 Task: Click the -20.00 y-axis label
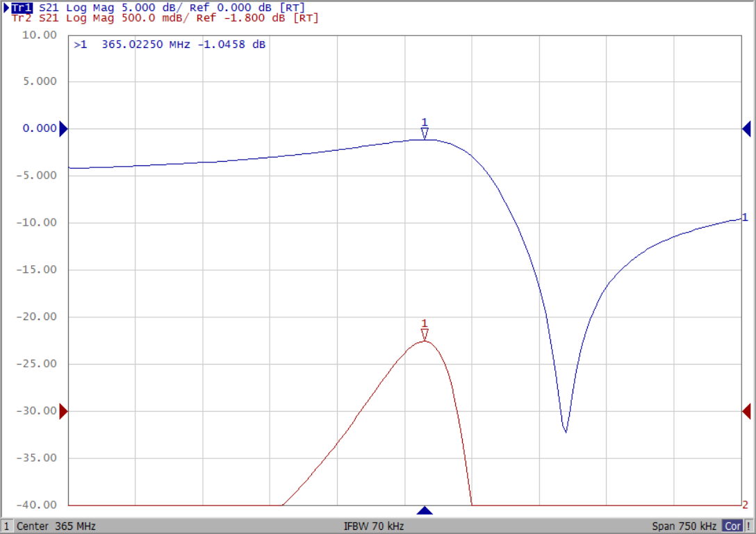tap(37, 317)
